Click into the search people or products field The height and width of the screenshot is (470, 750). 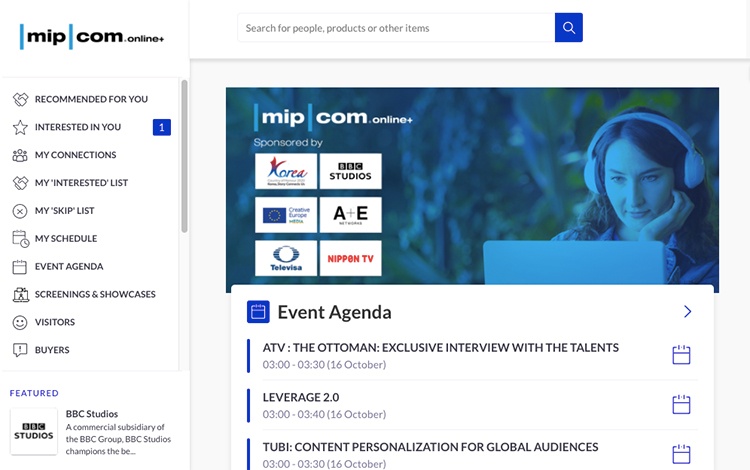point(396,28)
